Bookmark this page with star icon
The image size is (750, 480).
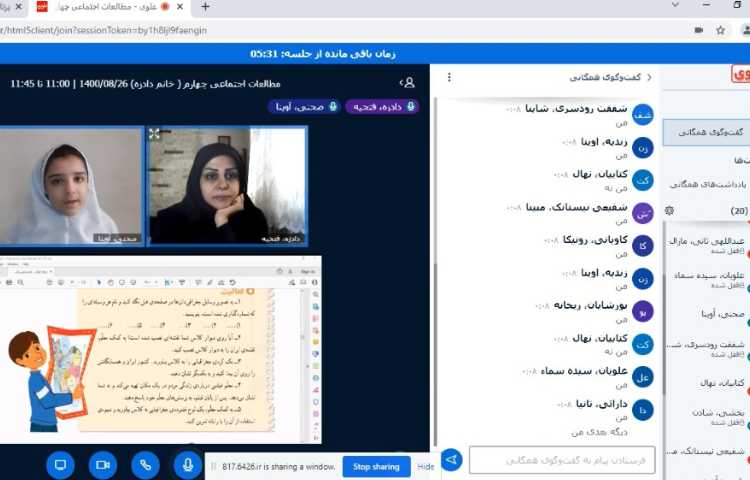coord(720,30)
